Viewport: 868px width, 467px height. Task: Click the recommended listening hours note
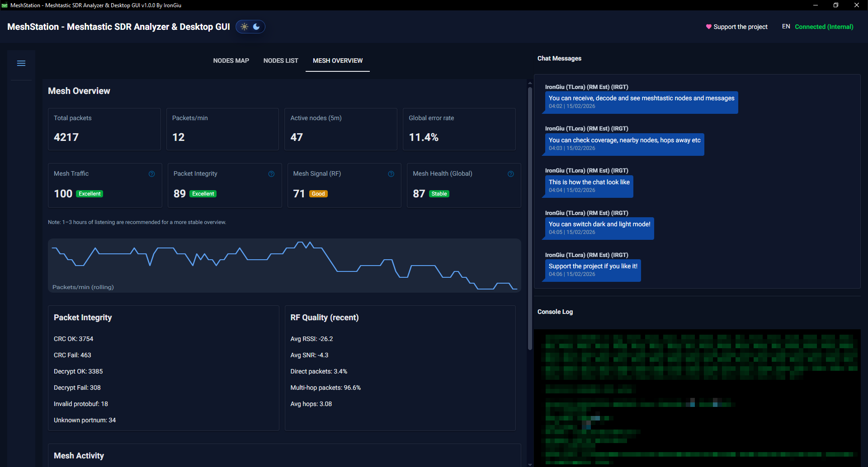[x=137, y=222]
